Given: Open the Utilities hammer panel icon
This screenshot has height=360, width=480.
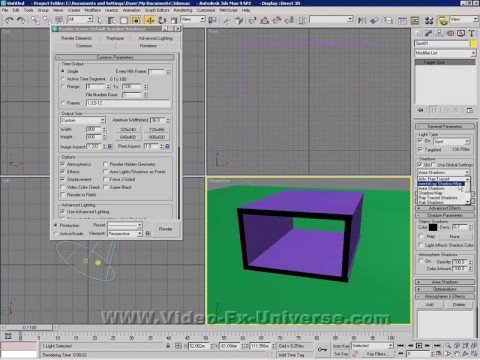Looking at the screenshot, I should click(x=472, y=33).
